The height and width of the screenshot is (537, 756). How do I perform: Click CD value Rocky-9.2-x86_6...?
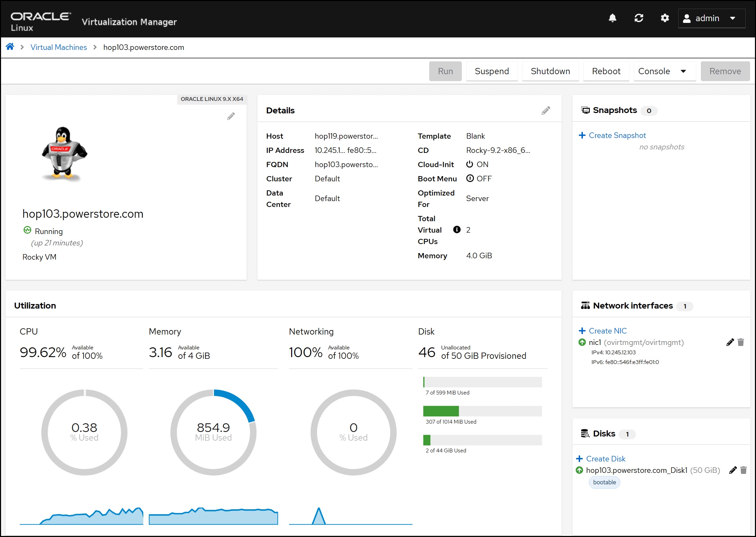tap(498, 150)
